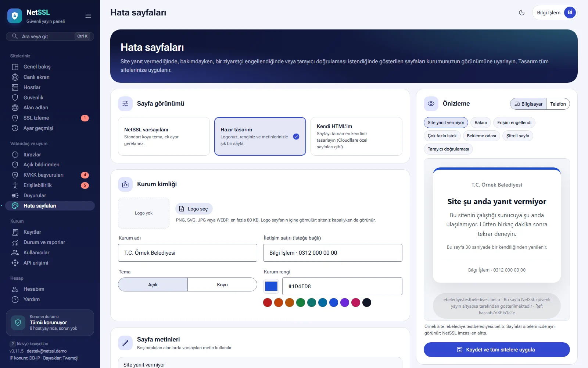Viewport: 588px width, 368px height.
Task: Go to Hostlar section
Action: tap(50, 87)
